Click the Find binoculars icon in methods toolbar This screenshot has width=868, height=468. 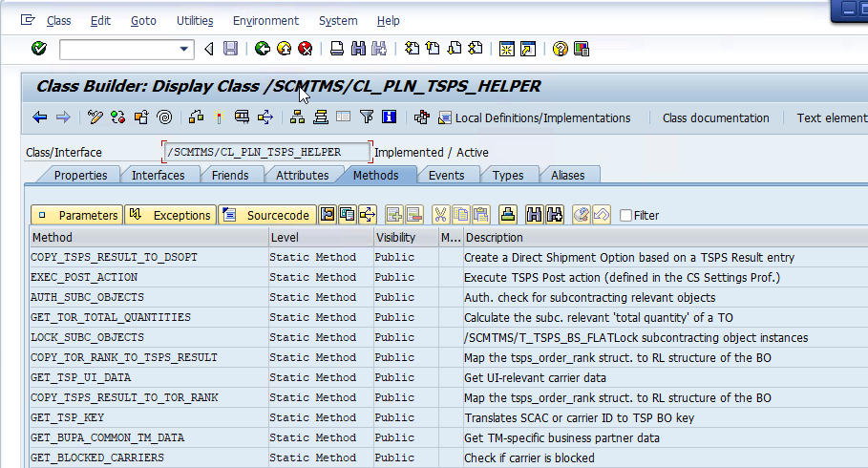coord(534,214)
